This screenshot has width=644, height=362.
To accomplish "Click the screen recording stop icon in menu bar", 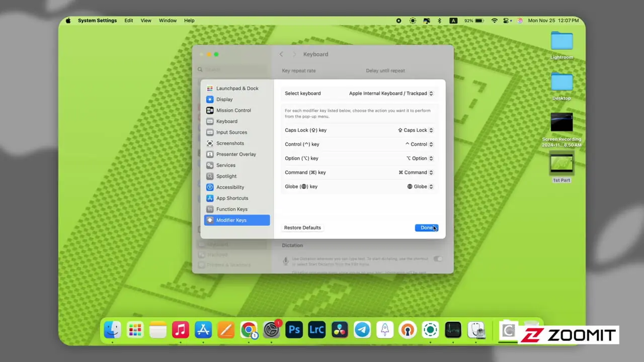I will click(x=398, y=21).
